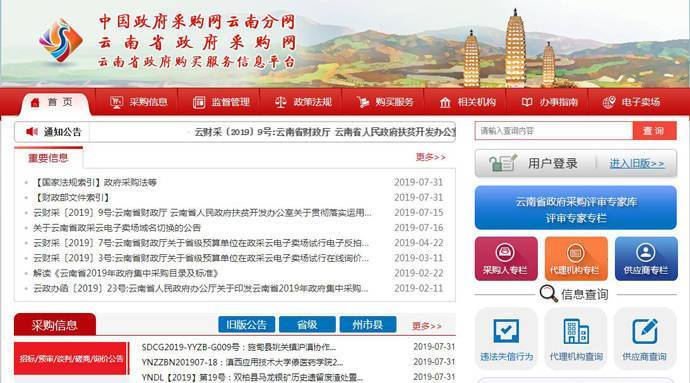690x383 pixels.
Task: Click the 州市县 filter button
Action: 368,325
